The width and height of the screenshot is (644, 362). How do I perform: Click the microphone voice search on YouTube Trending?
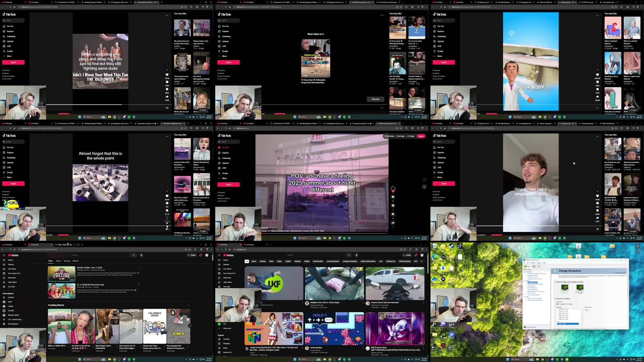[x=141, y=255]
